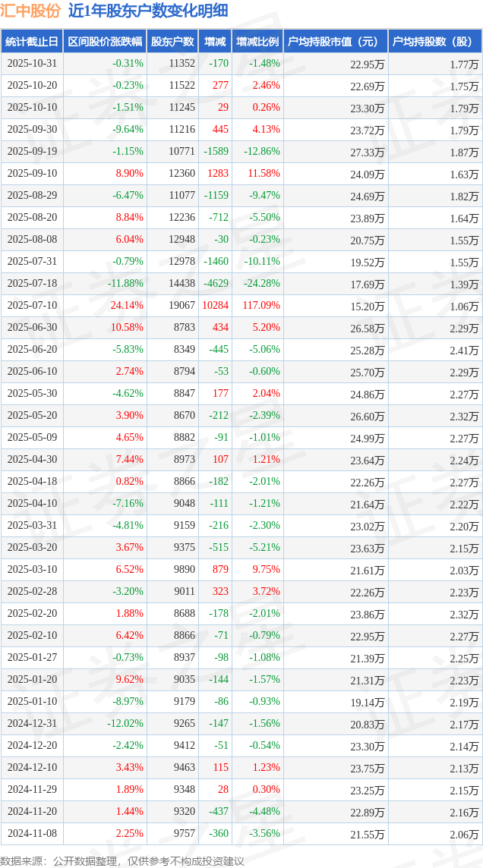The image size is (483, 868).
Task: Click the 区间股价涨跌幅 column header
Action: coord(104,42)
